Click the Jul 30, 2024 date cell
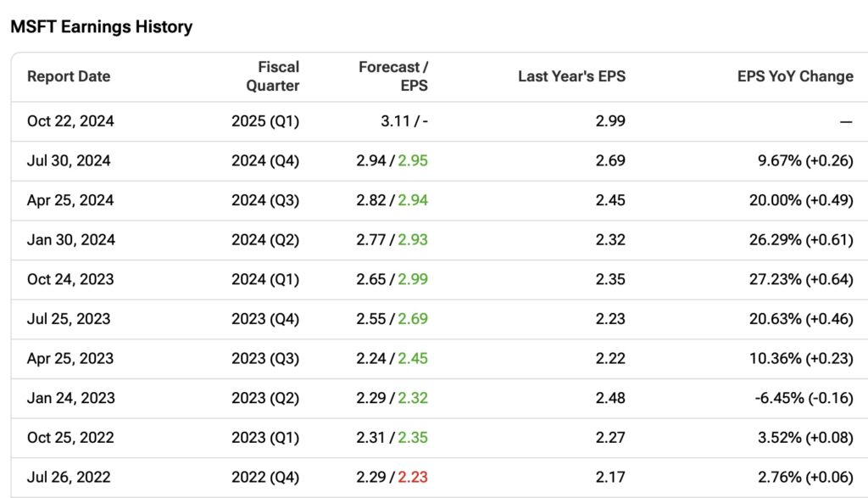The image size is (868, 498). (x=69, y=161)
